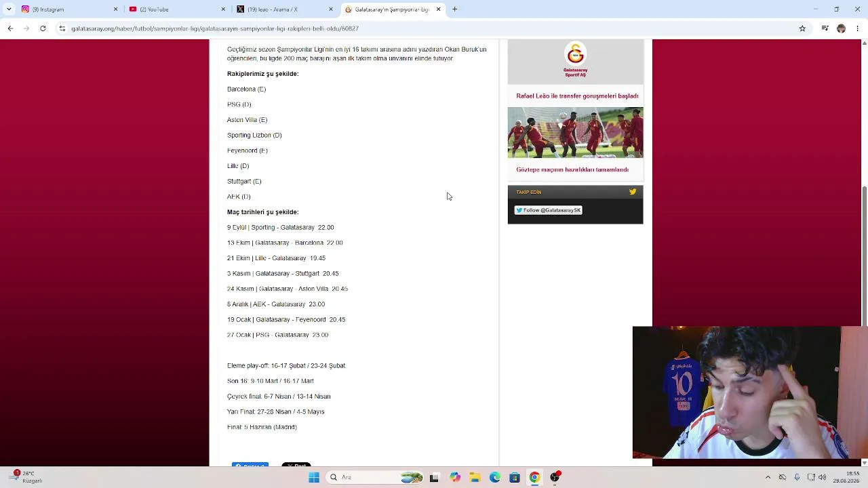Image resolution: width=868 pixels, height=488 pixels.
Task: Open the browser media control icon
Action: 825,28
